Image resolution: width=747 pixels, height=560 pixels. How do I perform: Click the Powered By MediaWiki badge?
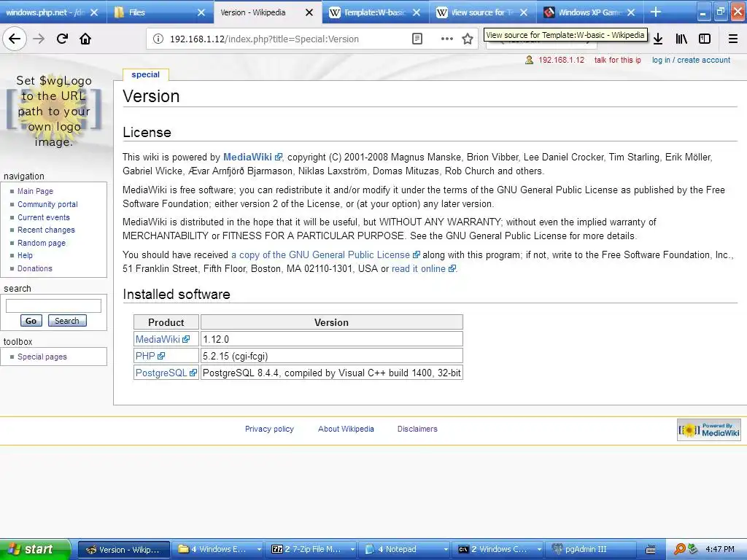[x=709, y=429]
